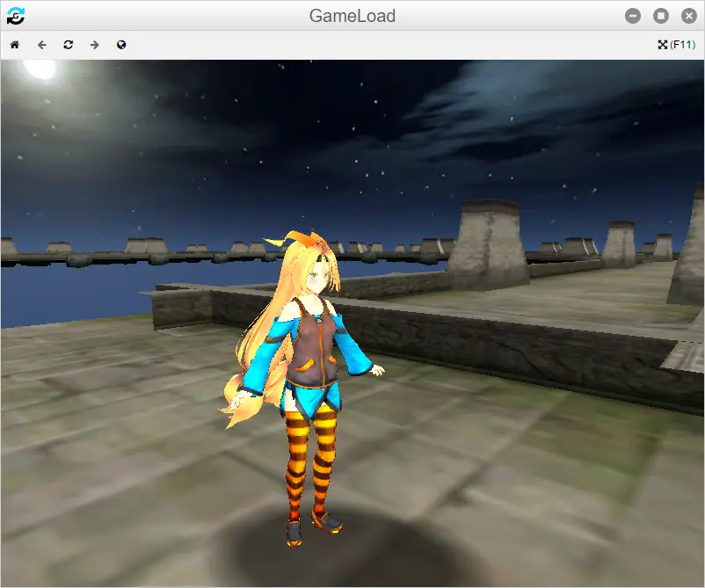Open the globe browser icon
Screen dimensions: 705x588
click(x=121, y=45)
